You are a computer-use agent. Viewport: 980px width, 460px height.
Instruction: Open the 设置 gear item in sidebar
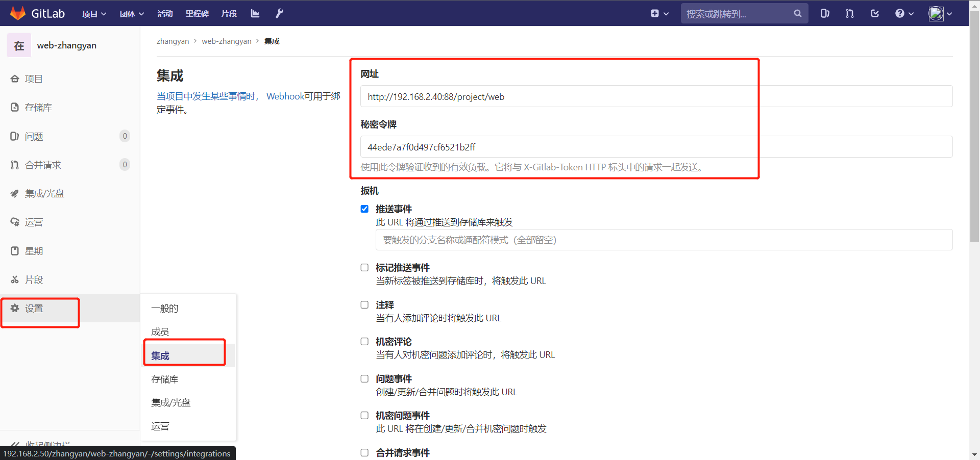pyautogui.click(x=34, y=309)
